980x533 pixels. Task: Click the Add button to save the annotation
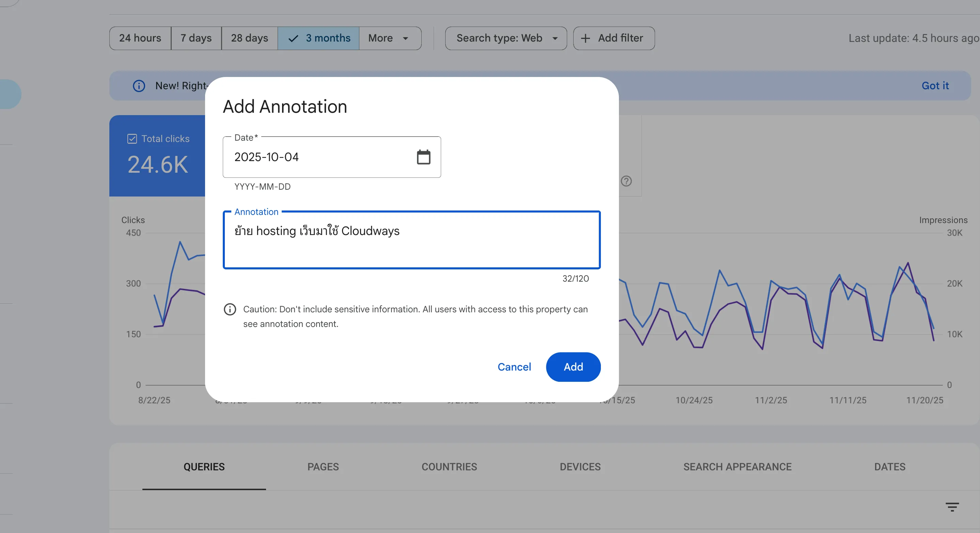pyautogui.click(x=573, y=367)
